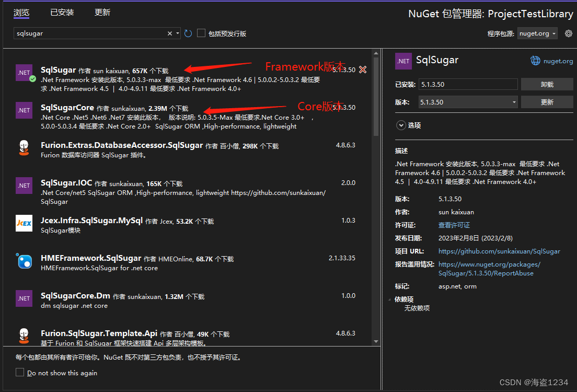Open the 查看许可证 license link

pos(454,225)
